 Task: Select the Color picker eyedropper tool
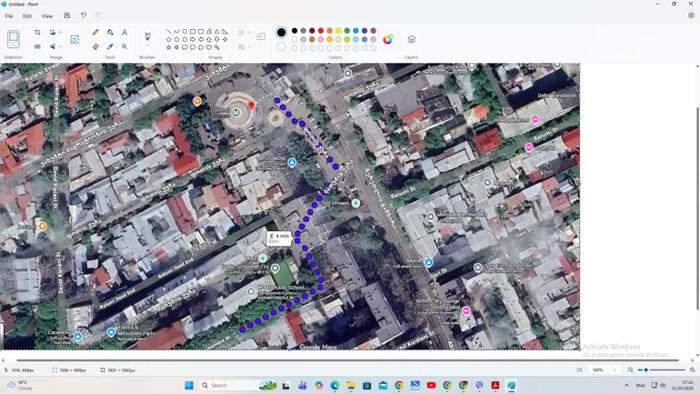click(110, 46)
